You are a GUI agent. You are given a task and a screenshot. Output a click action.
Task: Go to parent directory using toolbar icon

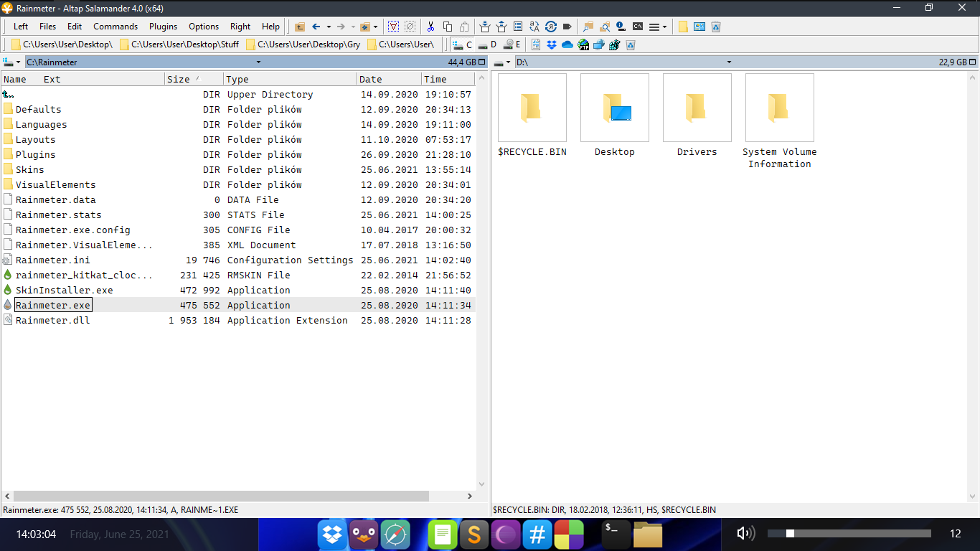point(299,27)
